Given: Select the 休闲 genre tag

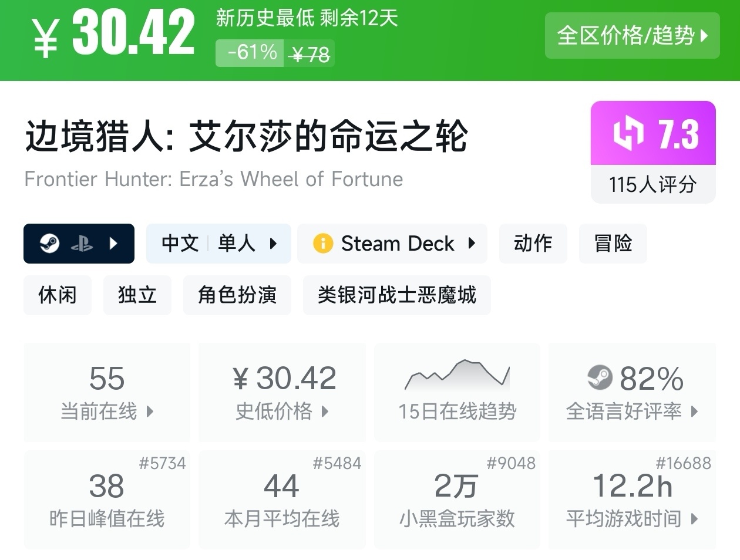Looking at the screenshot, I should [x=58, y=295].
